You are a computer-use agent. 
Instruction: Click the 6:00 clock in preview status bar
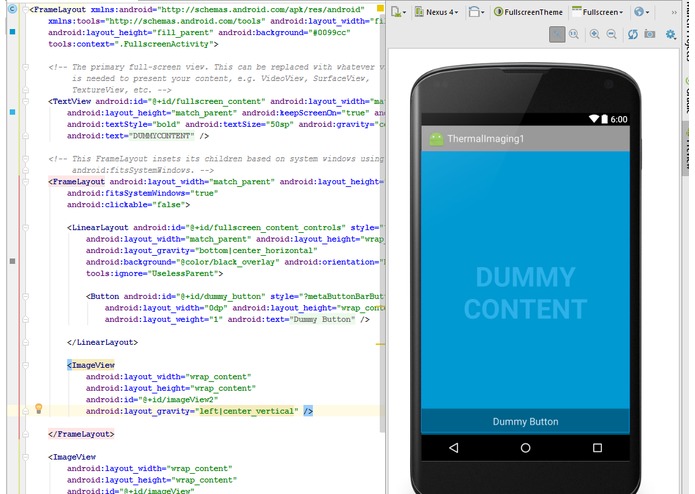(619, 119)
